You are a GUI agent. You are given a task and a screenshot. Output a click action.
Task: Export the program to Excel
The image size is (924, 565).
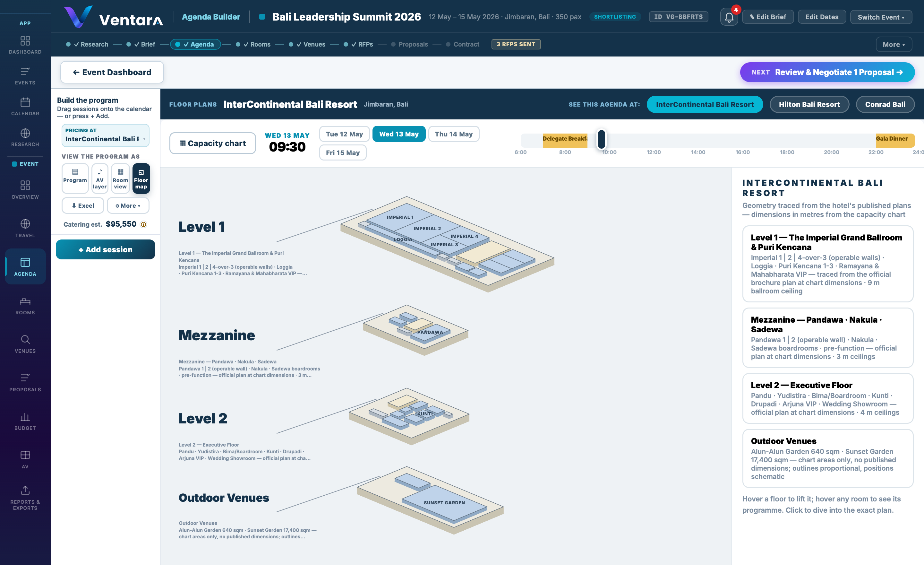(x=83, y=205)
